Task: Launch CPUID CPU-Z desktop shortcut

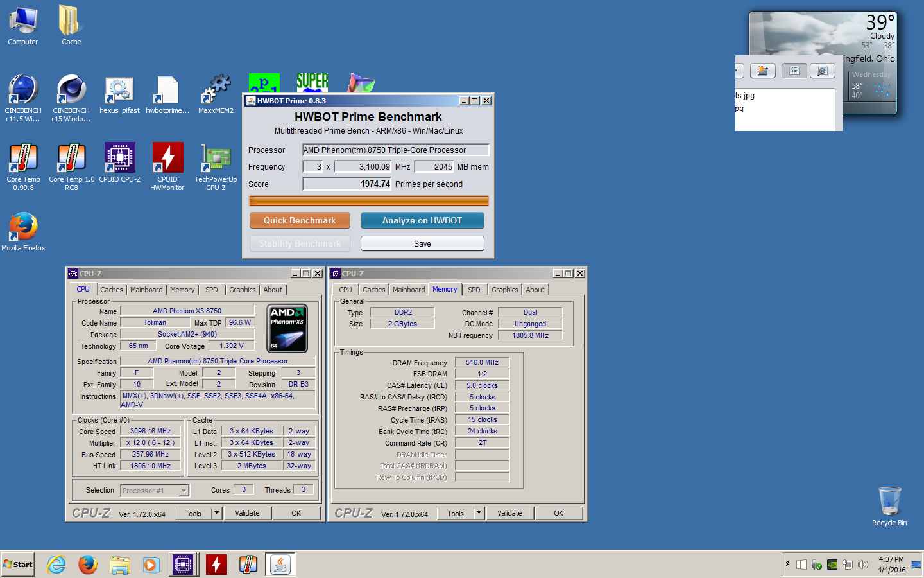Action: [119, 162]
